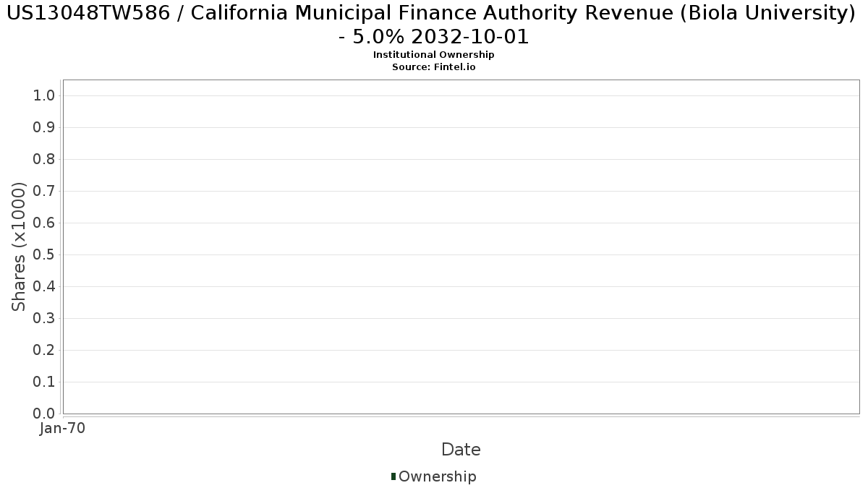The height and width of the screenshot is (488, 868).
Task: Click the dark green Ownership legend swatch
Action: coord(393,476)
